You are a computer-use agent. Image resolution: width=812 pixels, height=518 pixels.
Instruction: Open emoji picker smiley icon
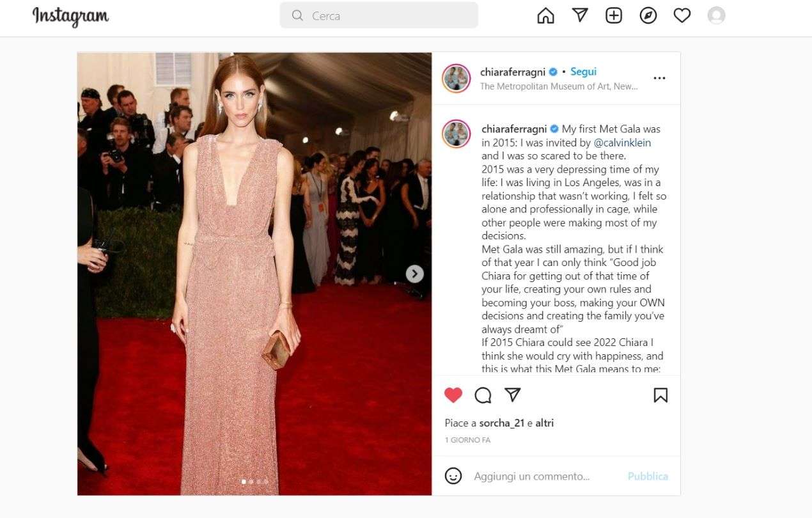point(453,476)
